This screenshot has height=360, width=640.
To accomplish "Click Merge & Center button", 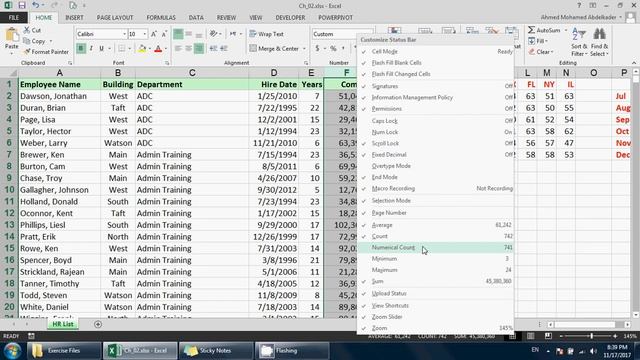I will [274, 49].
